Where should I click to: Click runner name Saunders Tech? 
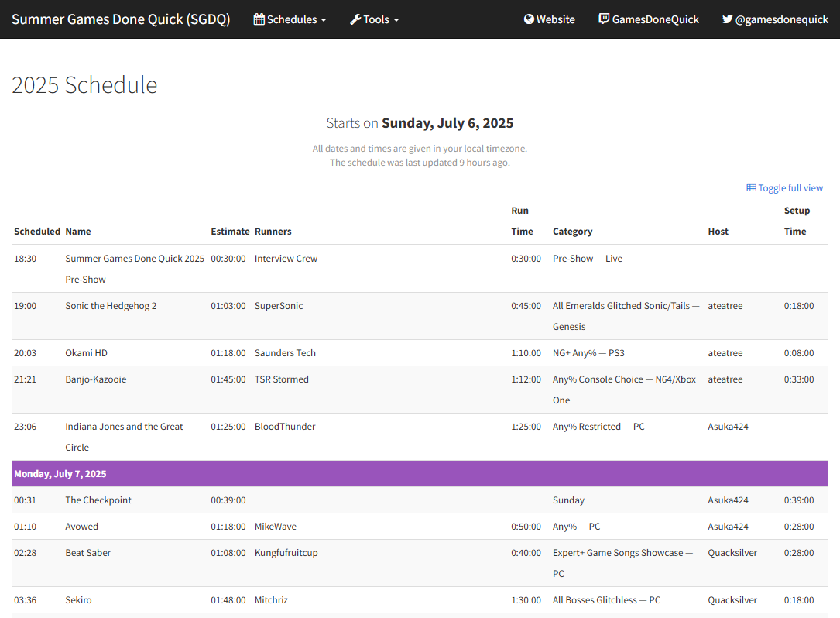[285, 352]
